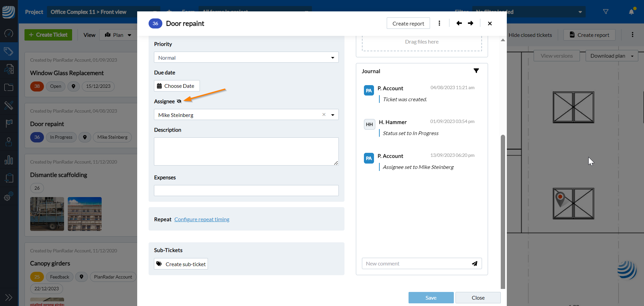Clear the Mike Steinberg assignee
This screenshot has height=306, width=644.
tap(324, 115)
